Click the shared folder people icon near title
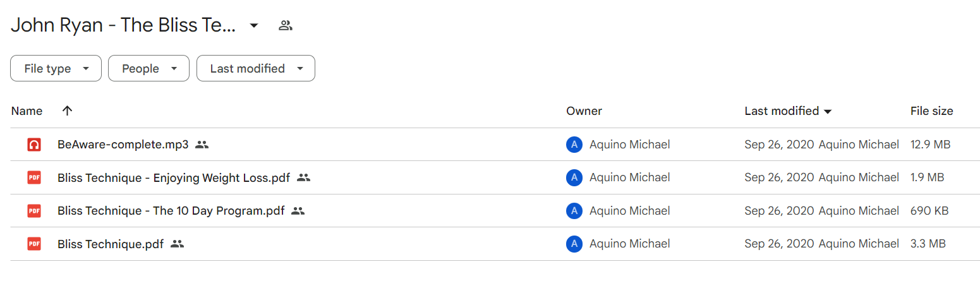980x293 pixels. pyautogui.click(x=286, y=25)
